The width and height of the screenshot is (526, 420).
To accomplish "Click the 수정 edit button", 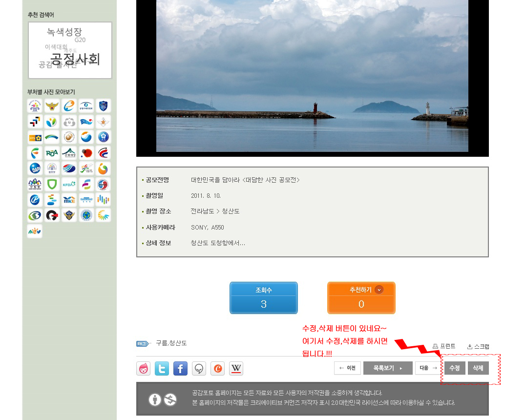I will pos(454,368).
